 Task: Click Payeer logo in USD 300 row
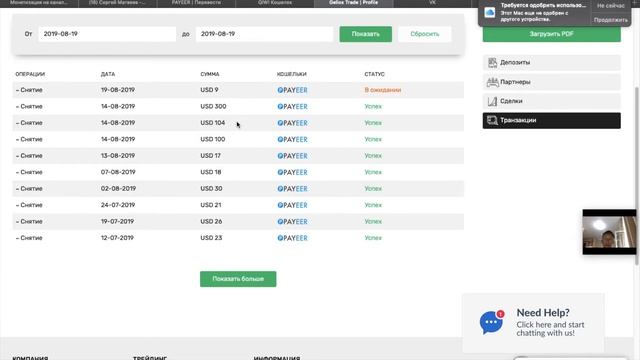tap(292, 107)
